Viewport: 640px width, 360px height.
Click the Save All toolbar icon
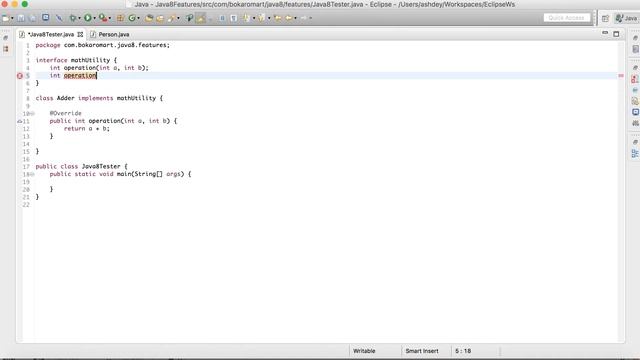[32, 18]
